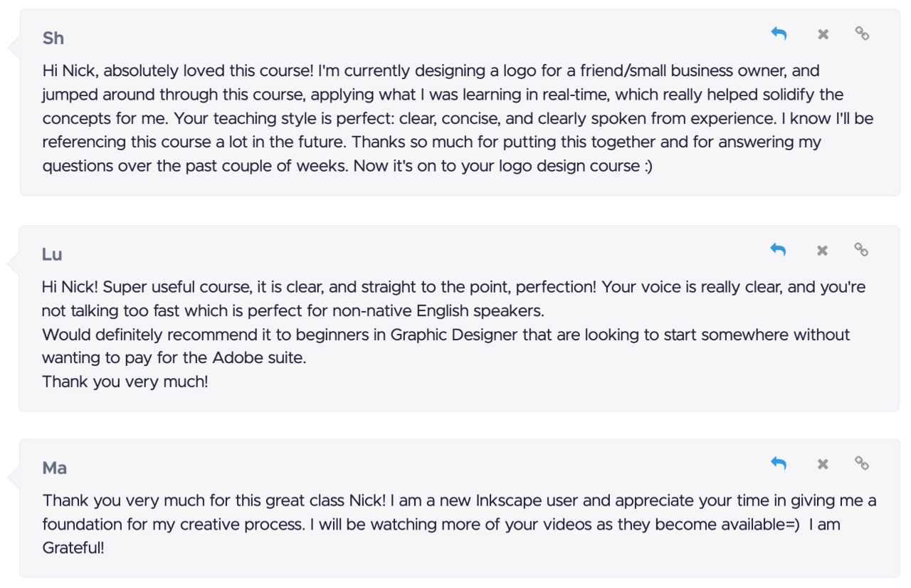Open the author name Lu
911x588 pixels.
[x=53, y=254]
